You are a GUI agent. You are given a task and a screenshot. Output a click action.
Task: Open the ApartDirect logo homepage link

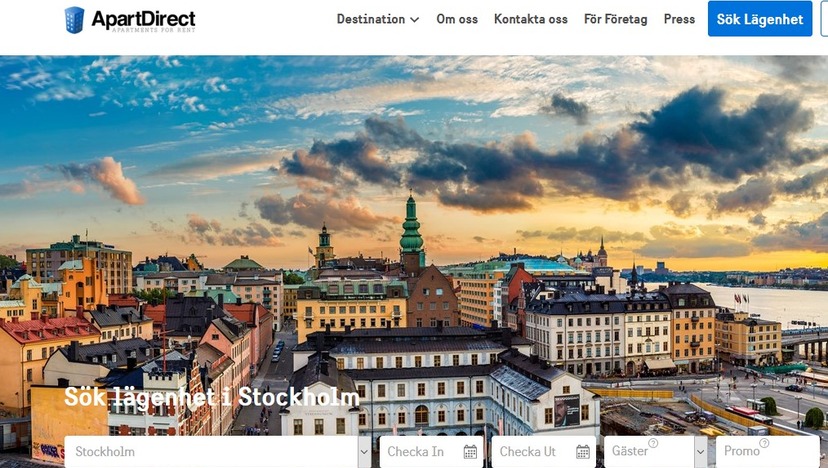pos(130,20)
